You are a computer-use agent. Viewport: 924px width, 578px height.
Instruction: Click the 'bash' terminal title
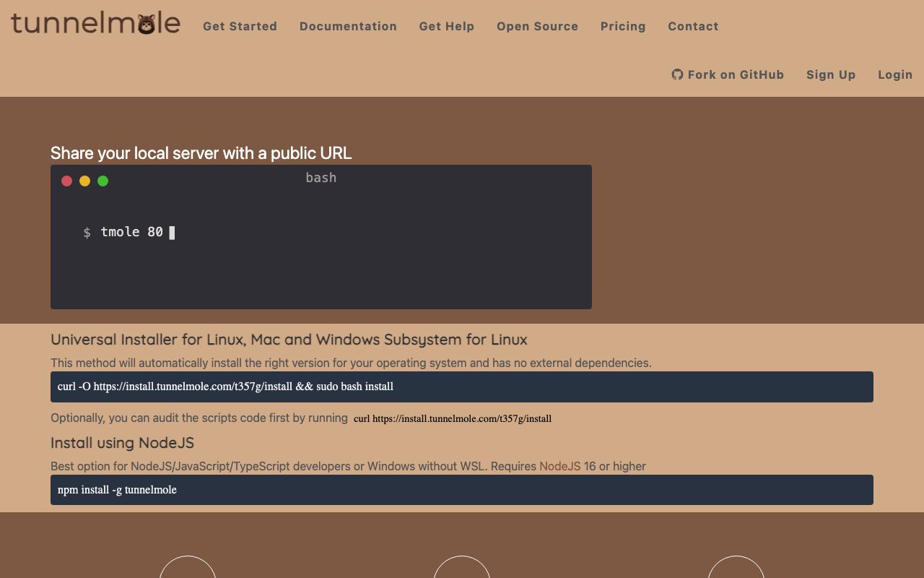tap(321, 178)
